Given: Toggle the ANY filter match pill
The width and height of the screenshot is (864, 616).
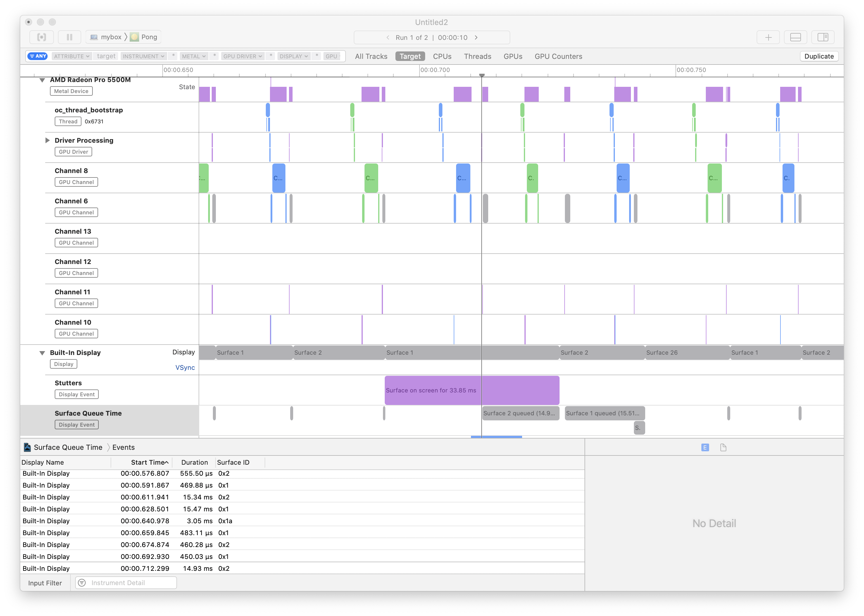Looking at the screenshot, I should click(x=37, y=56).
